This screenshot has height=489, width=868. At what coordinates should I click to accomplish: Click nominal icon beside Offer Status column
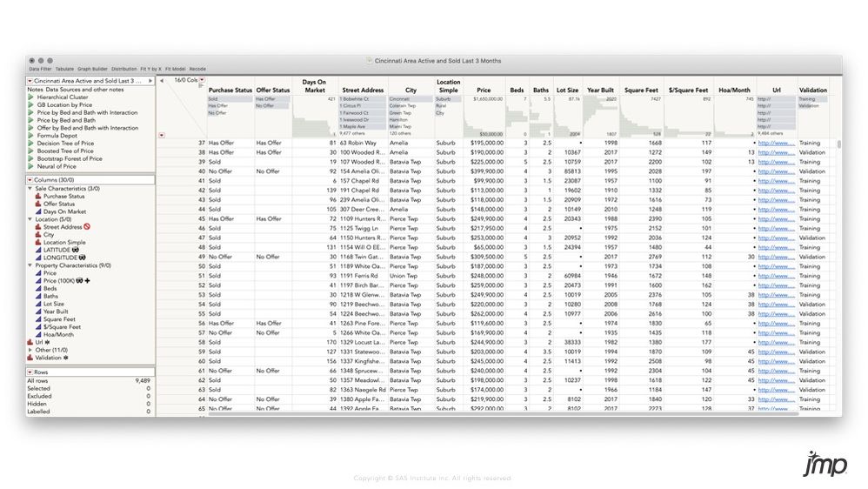(x=38, y=204)
